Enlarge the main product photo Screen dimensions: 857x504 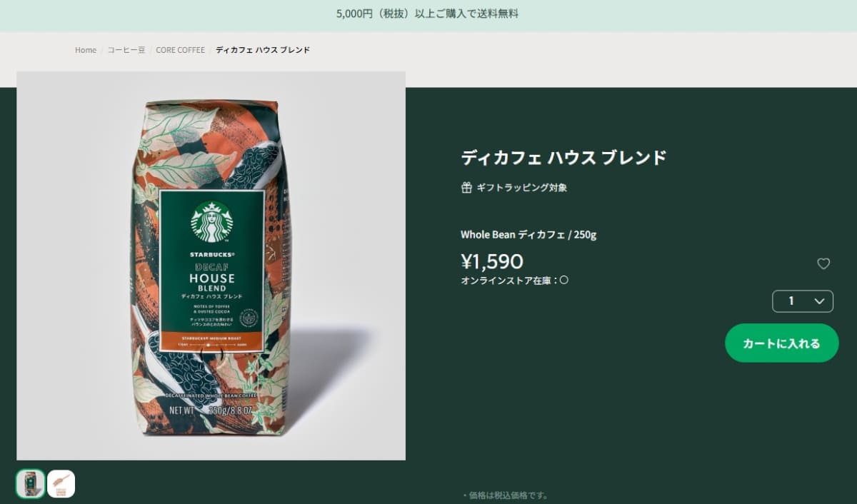(x=211, y=266)
